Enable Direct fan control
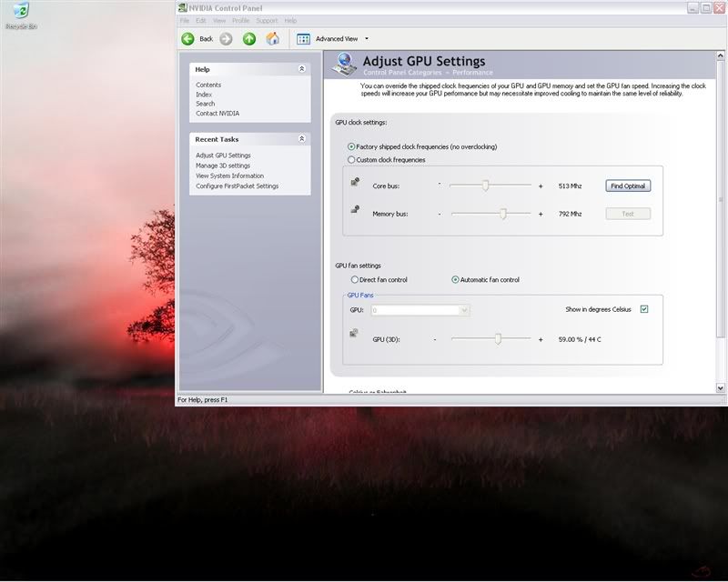This screenshot has height=582, width=728. (355, 280)
